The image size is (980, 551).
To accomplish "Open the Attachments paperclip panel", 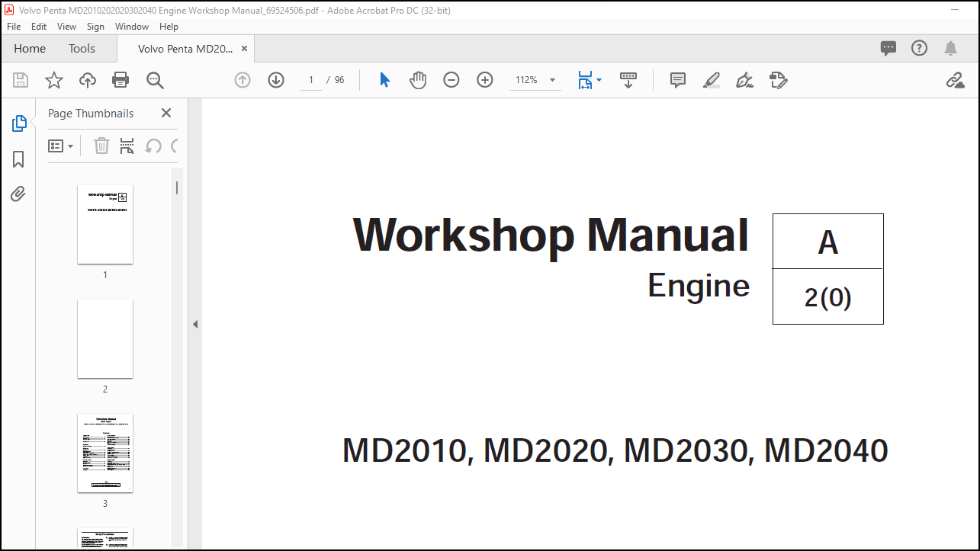I will (x=18, y=194).
